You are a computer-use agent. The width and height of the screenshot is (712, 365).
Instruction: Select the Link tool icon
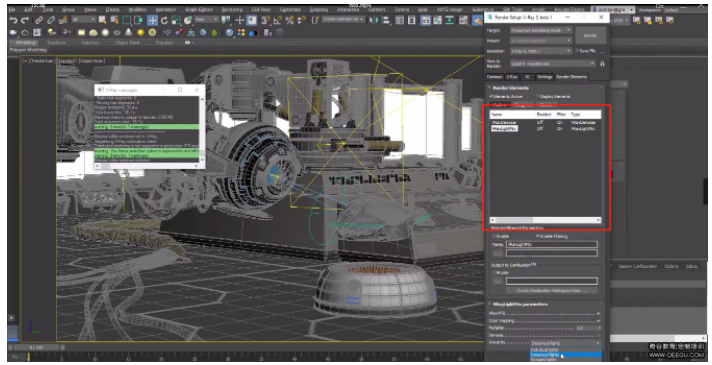point(39,20)
